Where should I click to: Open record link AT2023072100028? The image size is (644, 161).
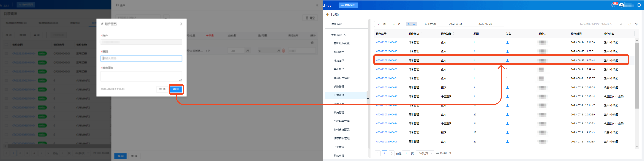[x=386, y=87]
